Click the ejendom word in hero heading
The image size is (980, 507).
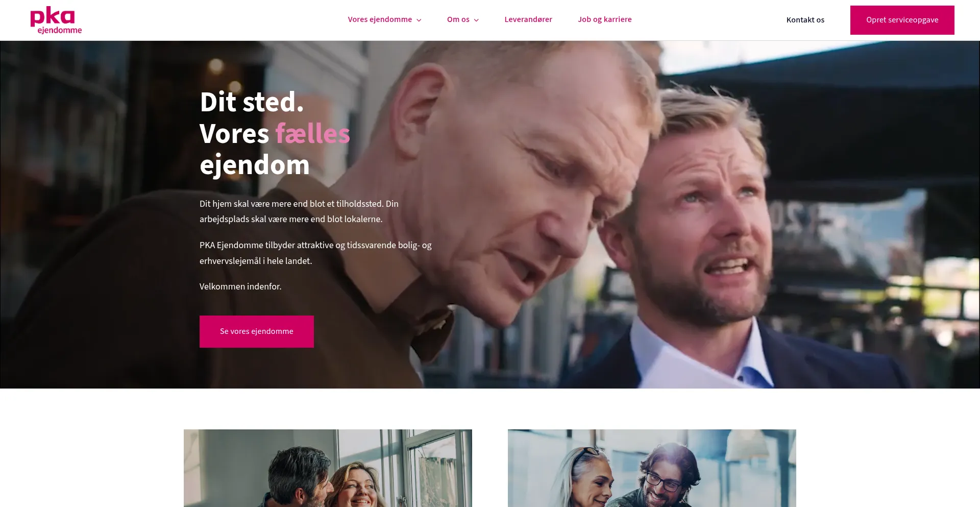point(255,165)
